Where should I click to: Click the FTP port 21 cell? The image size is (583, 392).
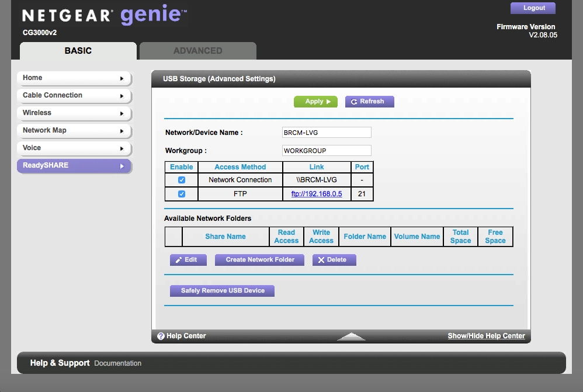pyautogui.click(x=362, y=194)
